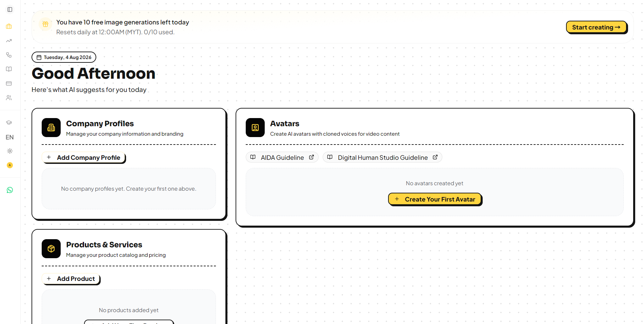Click the 'Company Profiles' card title
Screen dimensions: 644x324
[x=100, y=123]
